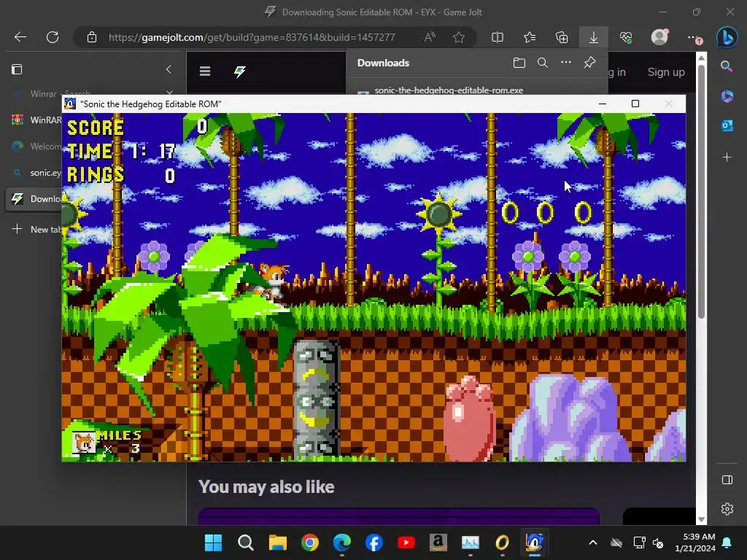Search downloads in Downloads panel
The width and height of the screenshot is (747, 560).
pos(542,63)
